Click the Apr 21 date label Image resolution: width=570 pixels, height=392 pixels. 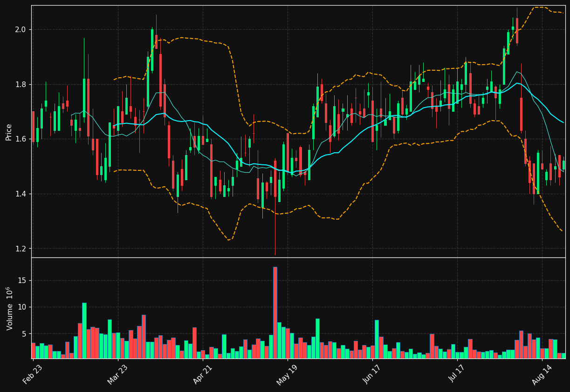(202, 374)
